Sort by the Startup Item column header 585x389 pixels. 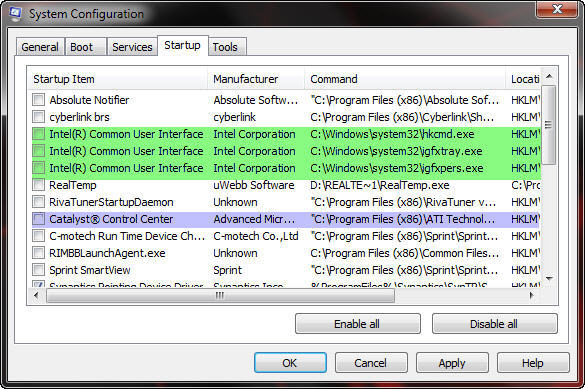[x=118, y=79]
